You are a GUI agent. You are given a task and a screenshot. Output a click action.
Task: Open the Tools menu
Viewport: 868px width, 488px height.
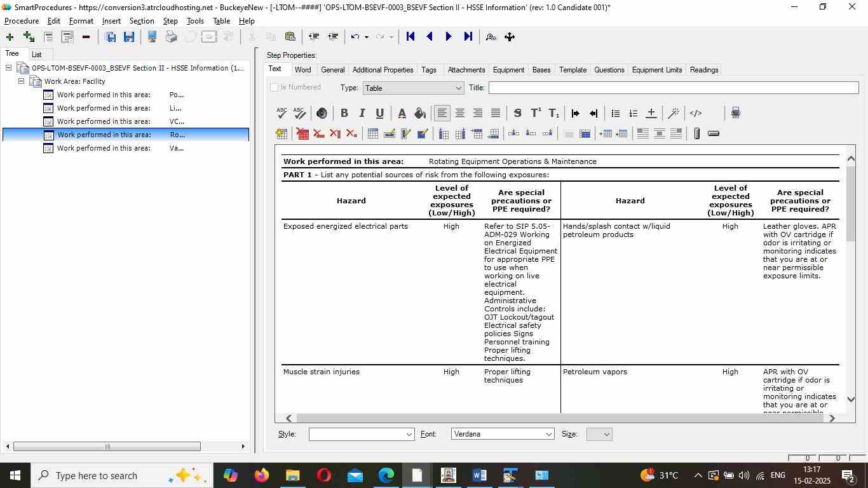[195, 21]
